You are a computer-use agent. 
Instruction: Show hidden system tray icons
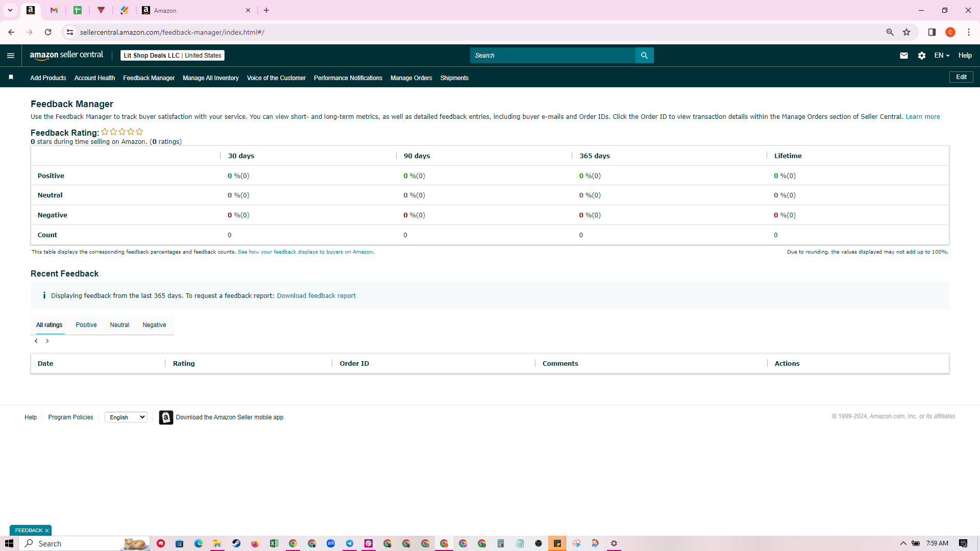click(903, 543)
